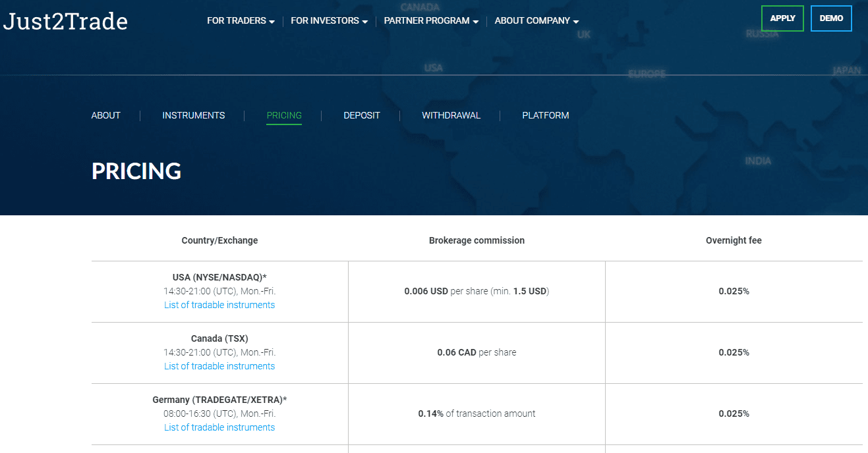Expand the About Company menu

pyautogui.click(x=536, y=20)
